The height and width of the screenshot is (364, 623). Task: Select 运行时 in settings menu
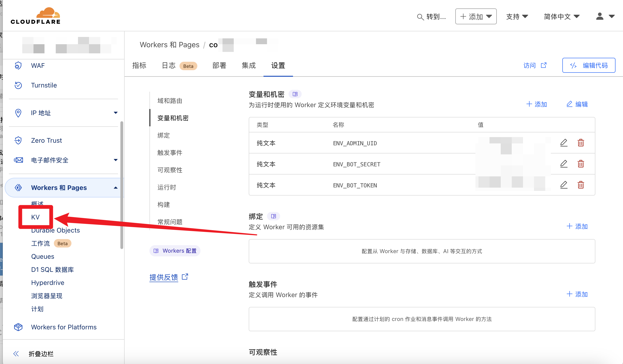click(x=167, y=187)
